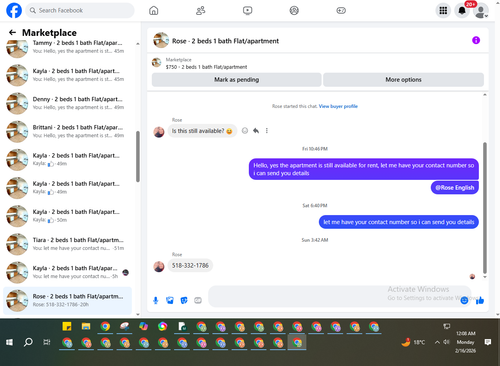Click the Rose chat header title
Viewport: 500px width, 366px height.
[x=225, y=41]
